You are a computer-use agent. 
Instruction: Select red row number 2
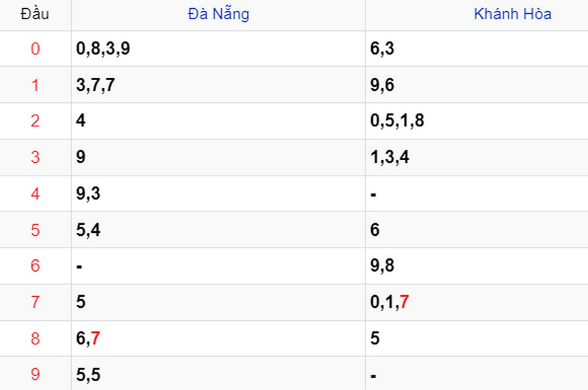(x=35, y=121)
